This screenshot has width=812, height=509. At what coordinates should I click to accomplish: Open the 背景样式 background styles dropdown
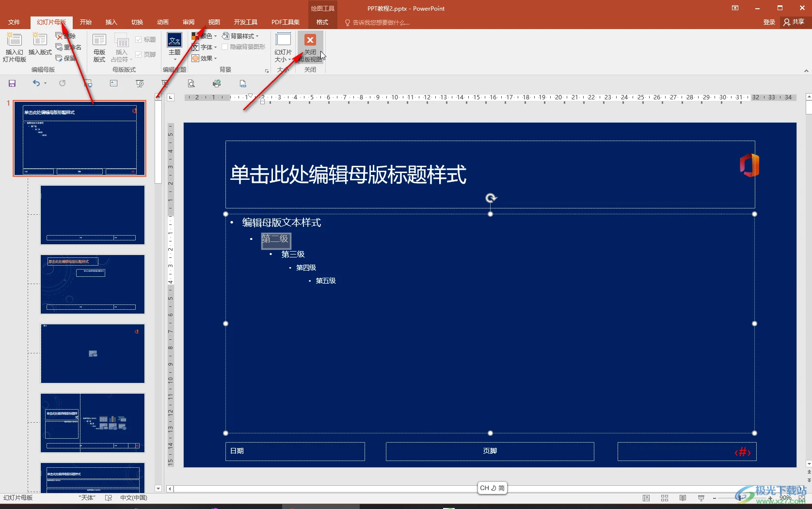click(x=240, y=36)
